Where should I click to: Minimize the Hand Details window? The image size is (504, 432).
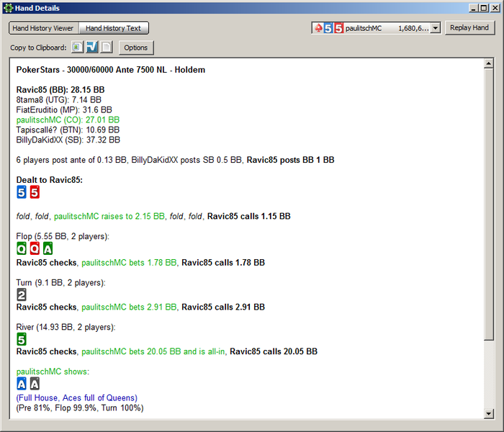473,8
